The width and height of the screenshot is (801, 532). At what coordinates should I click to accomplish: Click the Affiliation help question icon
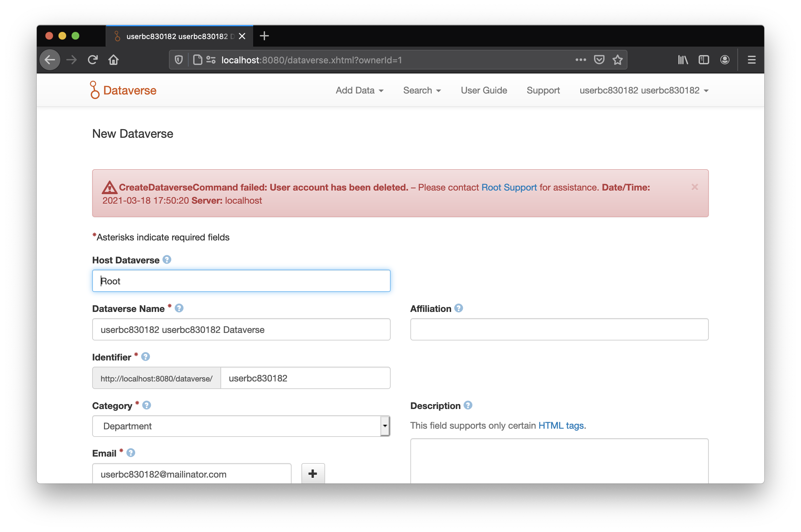[458, 308]
